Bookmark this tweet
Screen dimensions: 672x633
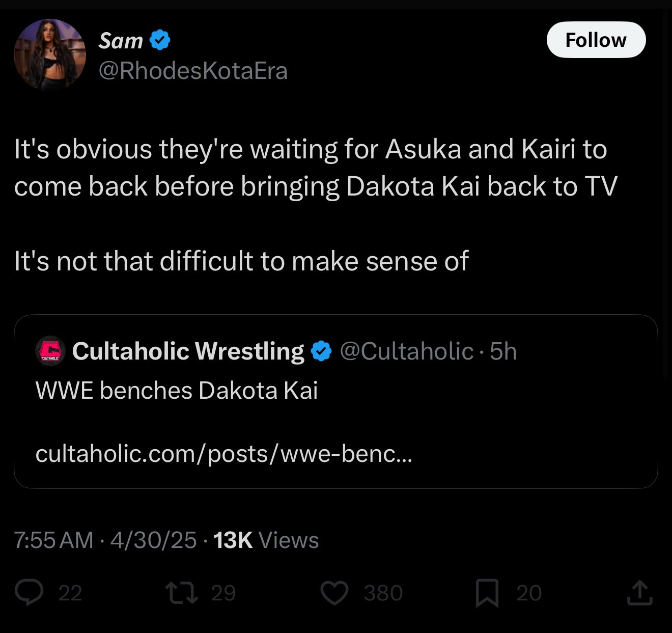(x=487, y=593)
